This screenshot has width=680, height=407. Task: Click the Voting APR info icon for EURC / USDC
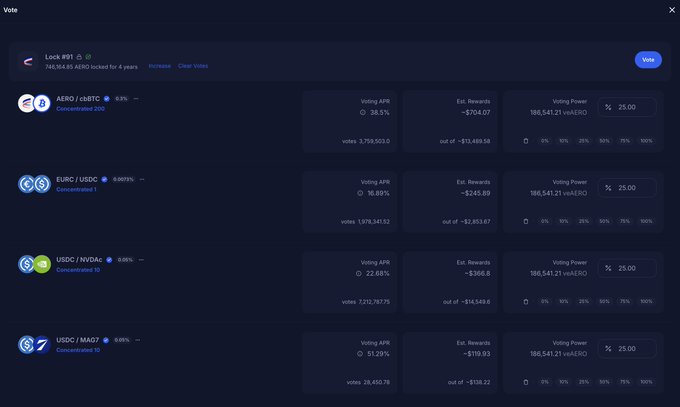tap(360, 193)
